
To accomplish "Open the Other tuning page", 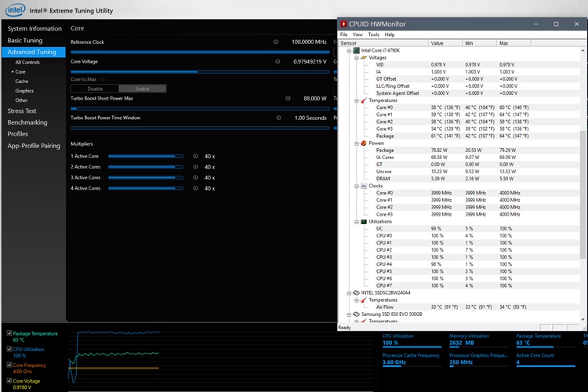I will (x=21, y=100).
